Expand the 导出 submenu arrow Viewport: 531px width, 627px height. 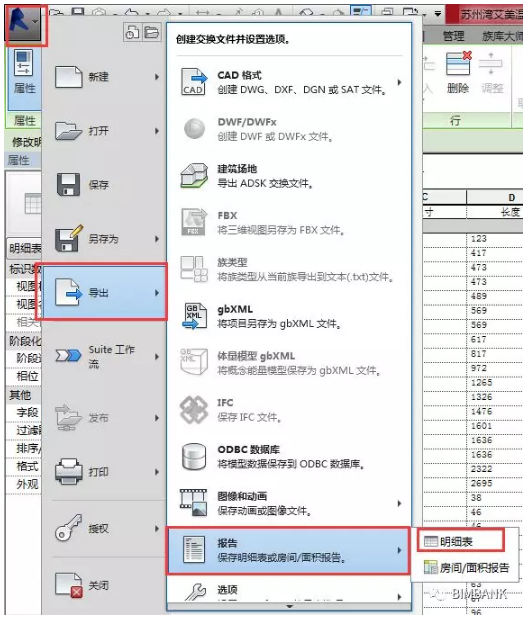click(x=157, y=293)
